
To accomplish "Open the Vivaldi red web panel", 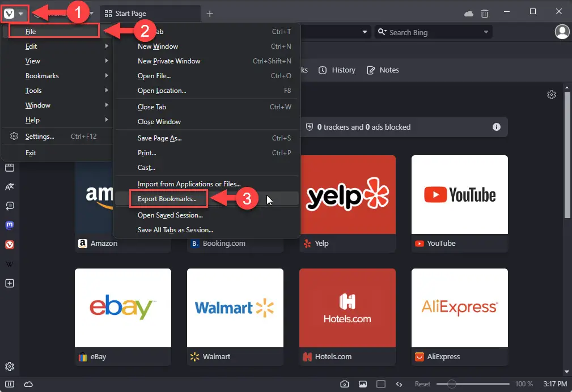I will [10, 245].
